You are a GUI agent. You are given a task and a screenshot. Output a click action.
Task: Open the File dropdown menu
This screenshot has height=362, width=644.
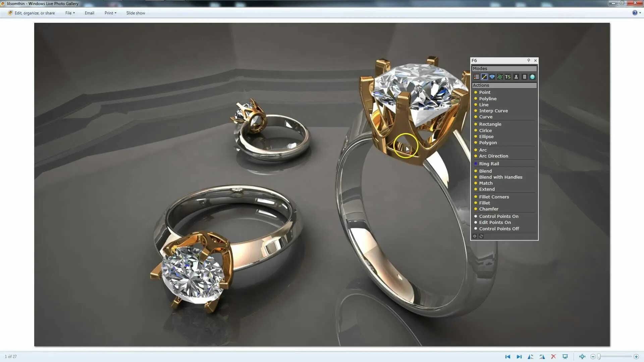(69, 13)
